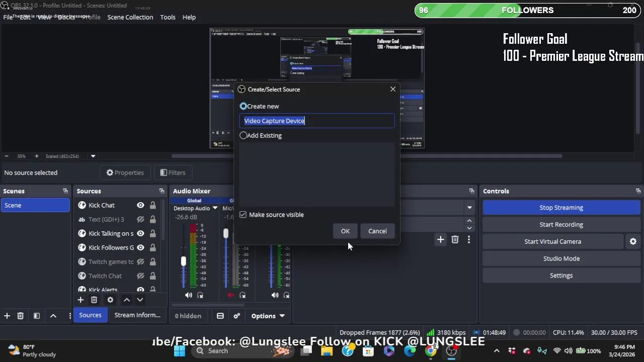Click the Start Recording button
644x362 pixels.
[561, 225]
